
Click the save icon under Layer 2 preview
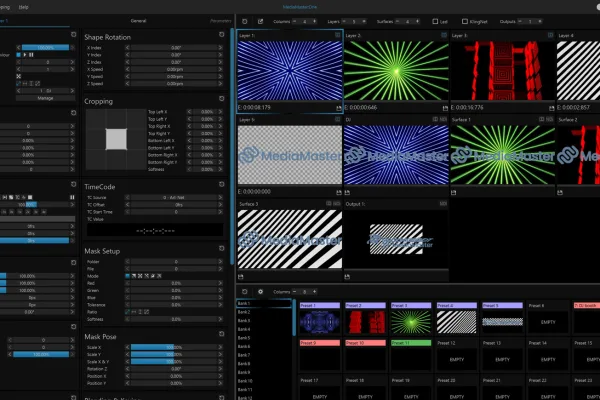tap(445, 108)
